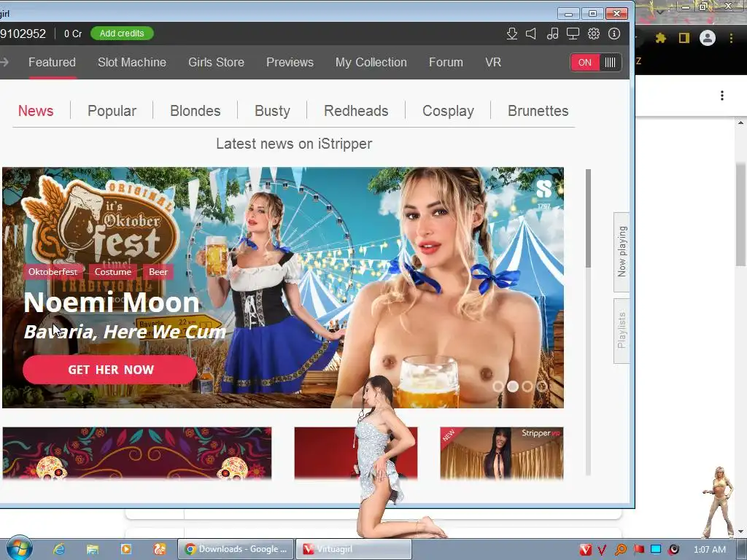This screenshot has height=560, width=747.
Task: Select the Redheads category
Action: (x=356, y=111)
